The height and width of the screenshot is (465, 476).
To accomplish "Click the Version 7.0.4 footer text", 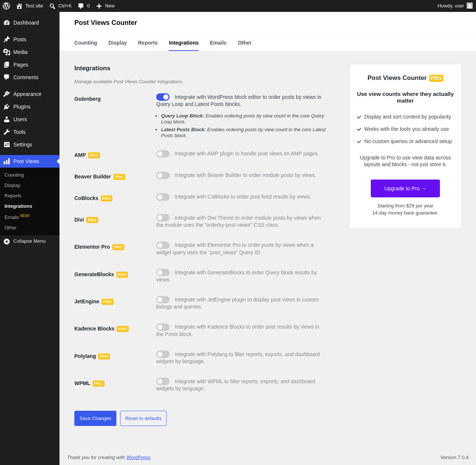I will click(454, 457).
